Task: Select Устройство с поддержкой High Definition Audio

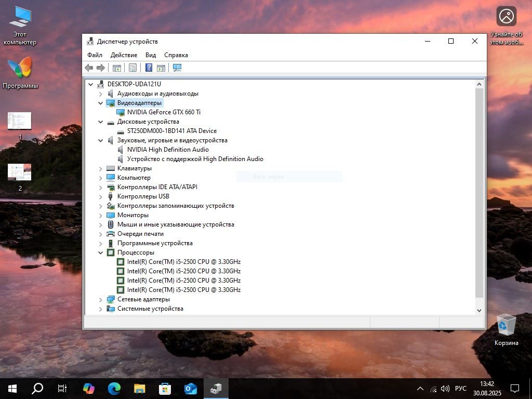Action: pyautogui.click(x=195, y=159)
